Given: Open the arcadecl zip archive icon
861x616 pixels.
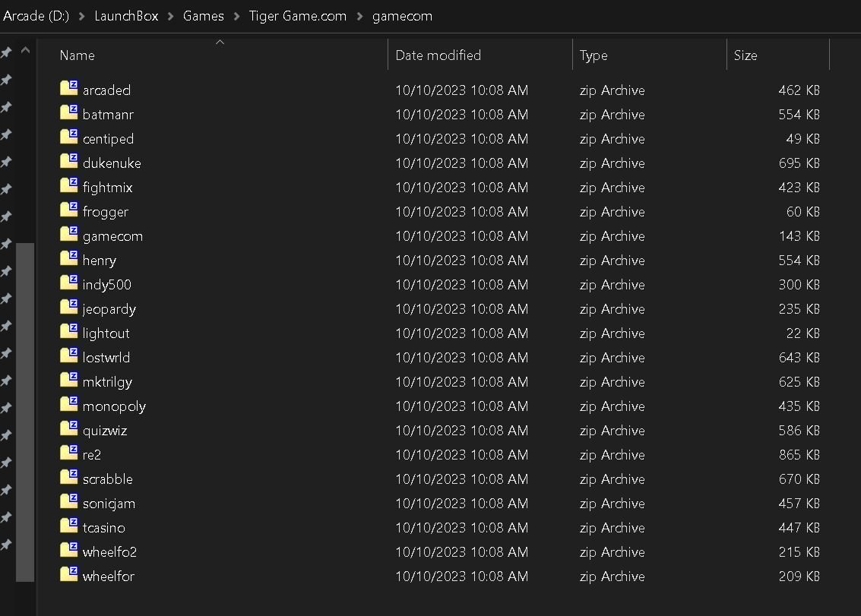Looking at the screenshot, I should (x=68, y=88).
